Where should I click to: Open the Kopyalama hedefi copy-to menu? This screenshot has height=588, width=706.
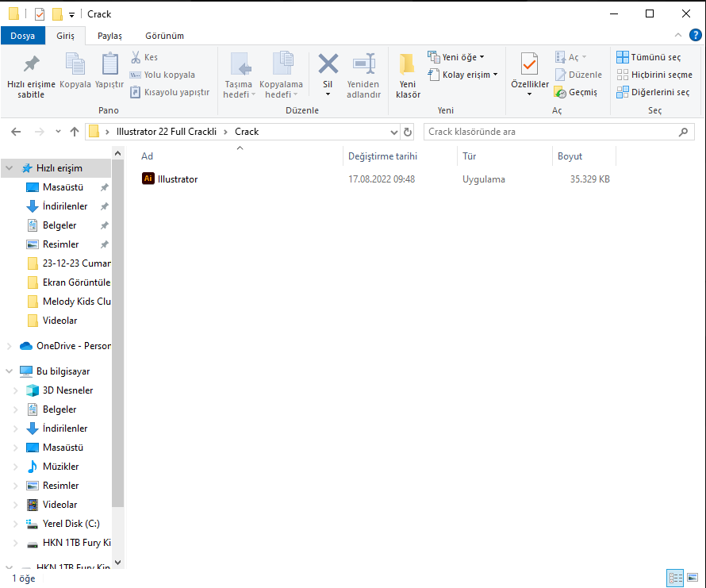coord(281,75)
